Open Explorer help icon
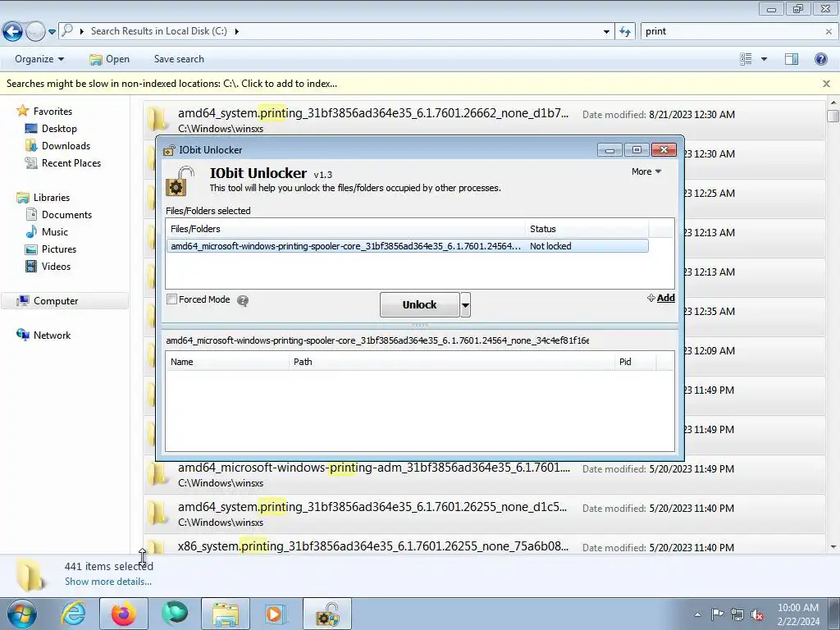Screen dimensions: 840x630 [x=820, y=59]
